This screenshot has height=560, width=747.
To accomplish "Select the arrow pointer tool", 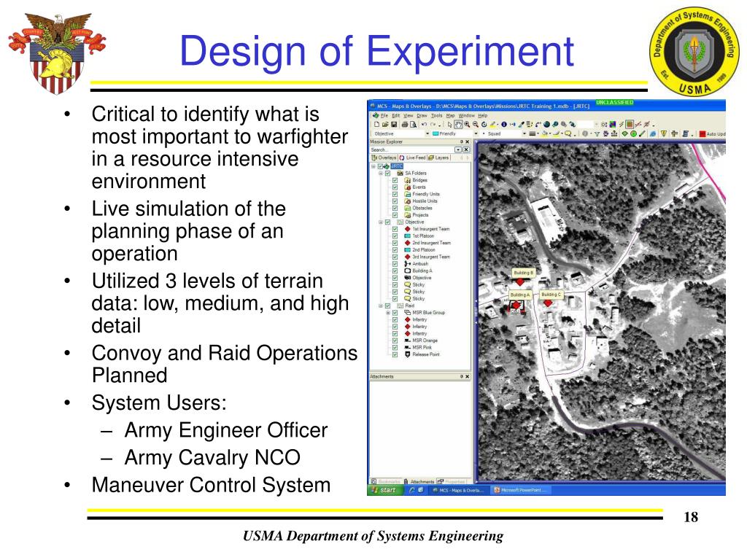I will 449,124.
